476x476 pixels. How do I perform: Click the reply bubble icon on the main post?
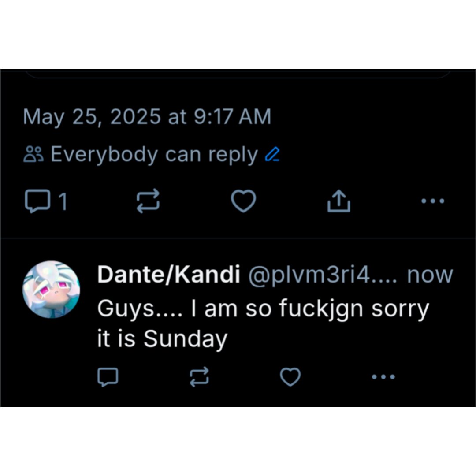37,201
